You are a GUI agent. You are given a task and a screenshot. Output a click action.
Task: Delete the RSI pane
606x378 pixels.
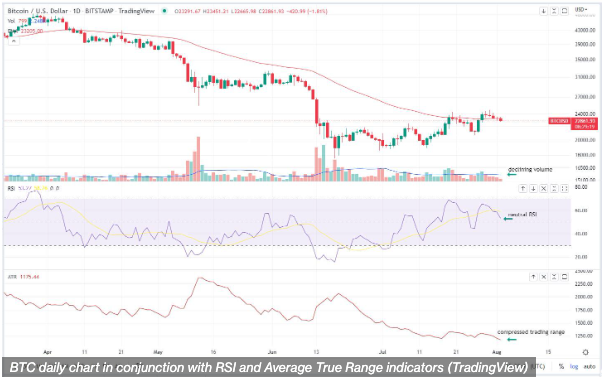(543, 189)
